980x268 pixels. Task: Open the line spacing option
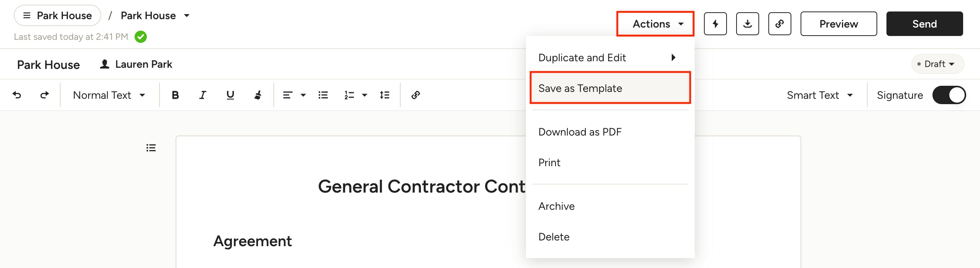(x=385, y=95)
